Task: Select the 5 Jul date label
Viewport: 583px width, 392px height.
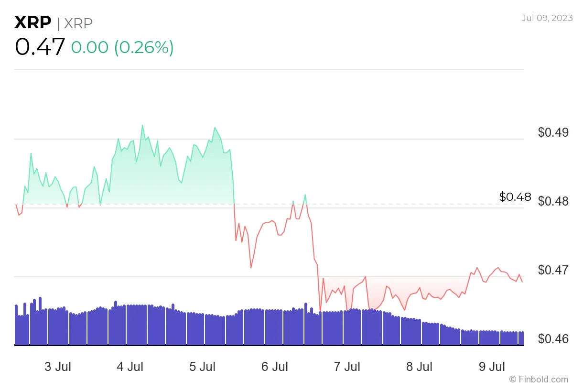Action: pos(203,367)
